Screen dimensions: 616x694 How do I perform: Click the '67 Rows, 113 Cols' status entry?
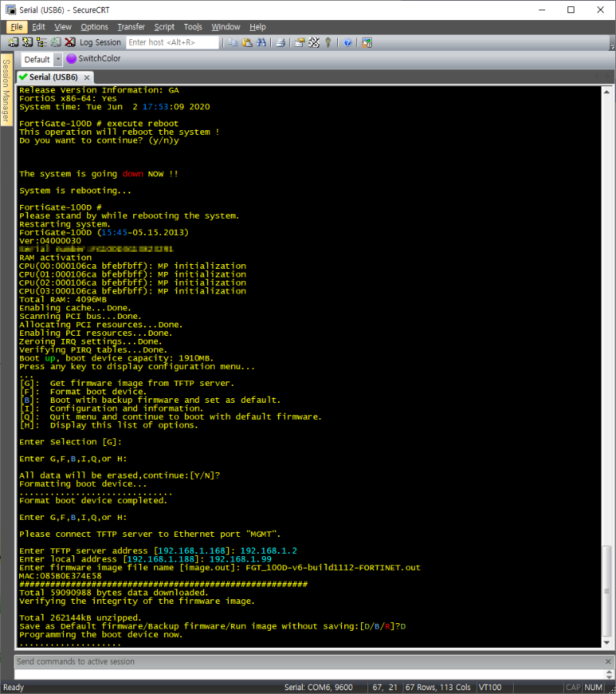point(438,687)
